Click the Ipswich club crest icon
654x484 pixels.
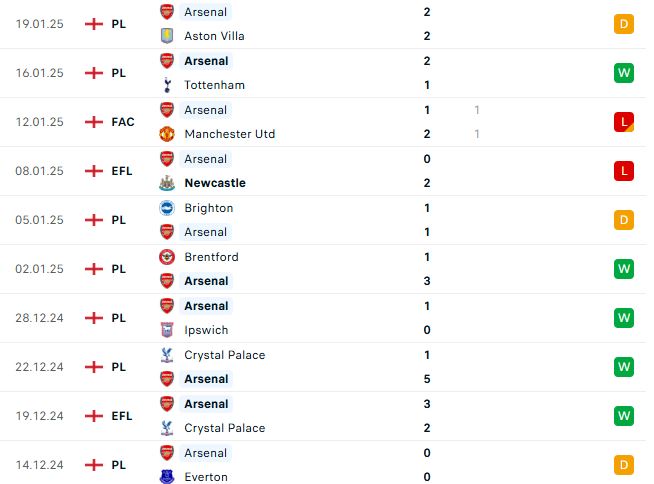tap(167, 330)
